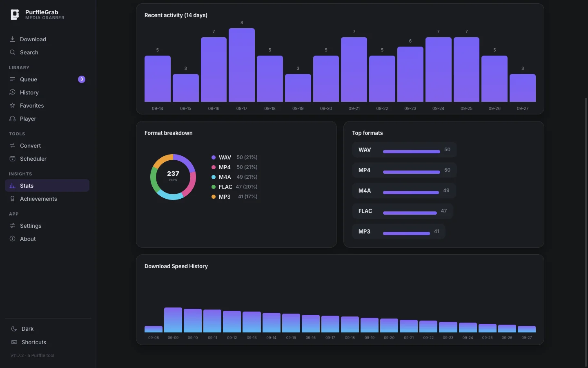Open the Shortcuts reference
The height and width of the screenshot is (368, 588).
[48, 342]
